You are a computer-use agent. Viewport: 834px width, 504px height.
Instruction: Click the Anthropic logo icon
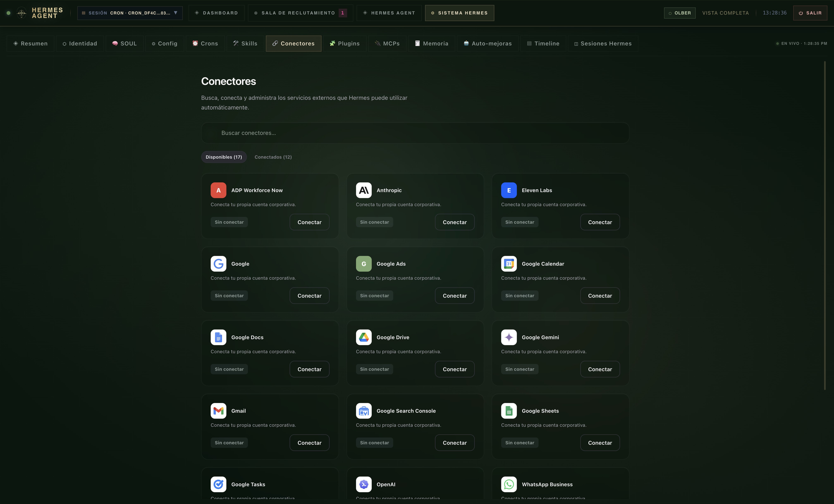(363, 190)
